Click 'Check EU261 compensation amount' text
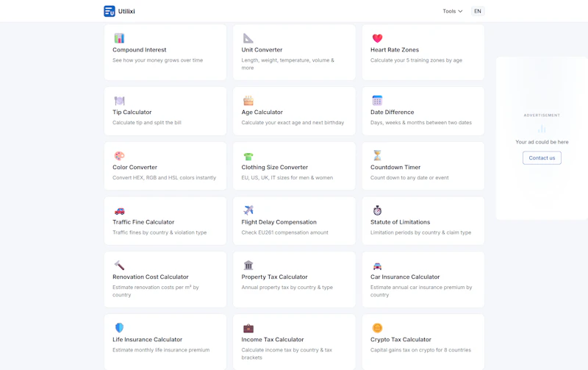Viewport: 588px width, 370px height. 284,232
